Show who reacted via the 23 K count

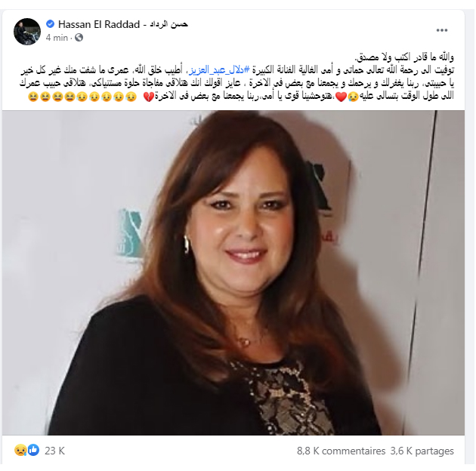click(x=54, y=451)
